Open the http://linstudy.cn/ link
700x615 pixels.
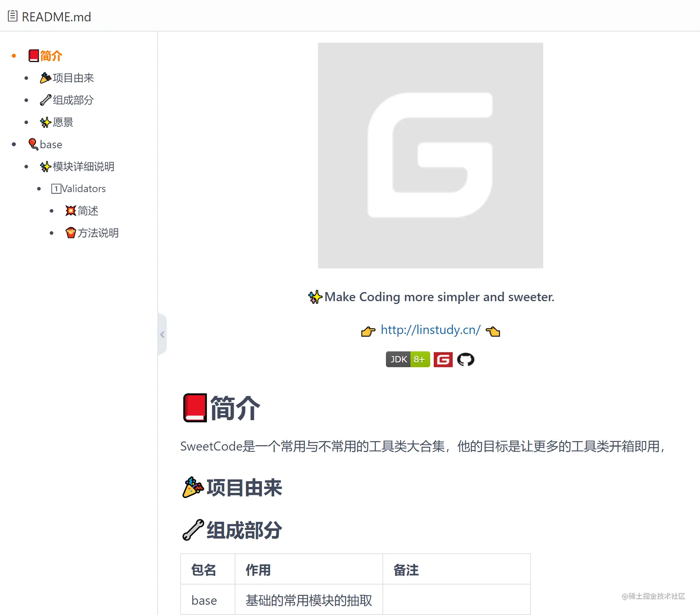(431, 330)
